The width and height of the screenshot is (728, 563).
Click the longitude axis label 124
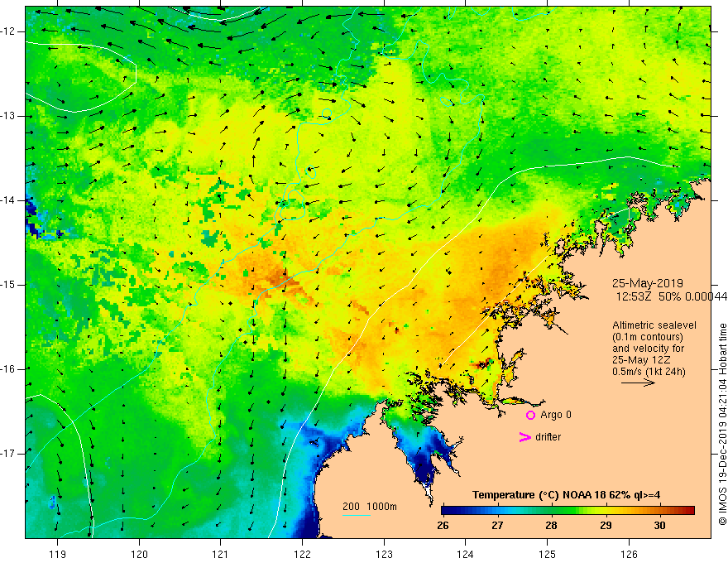tap(466, 554)
